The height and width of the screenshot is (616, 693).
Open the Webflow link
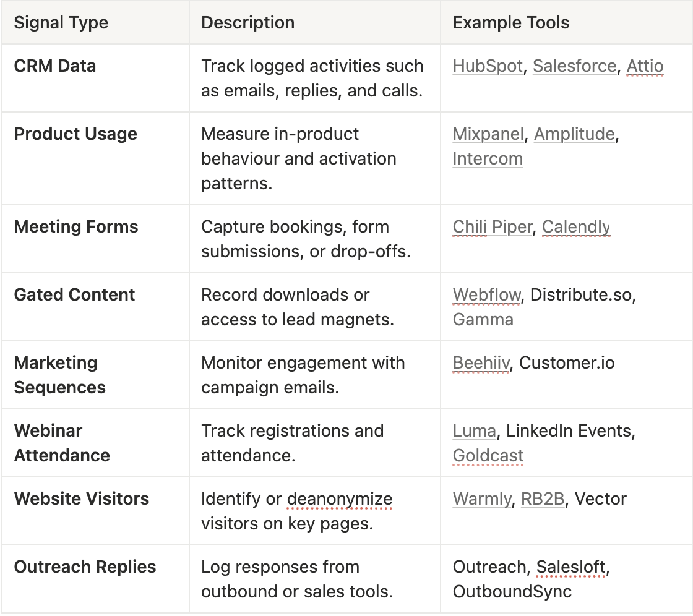coord(486,295)
